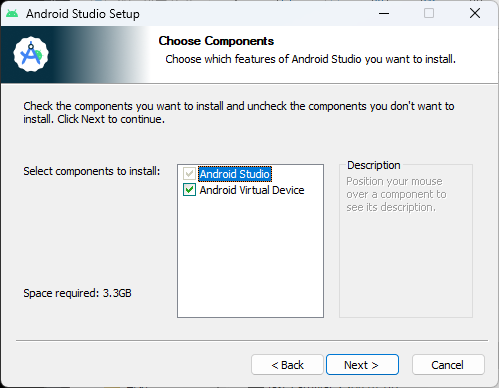Viewport: 499px width, 388px height.
Task: Click the 'Position your mouse over a component' text
Action: point(396,194)
